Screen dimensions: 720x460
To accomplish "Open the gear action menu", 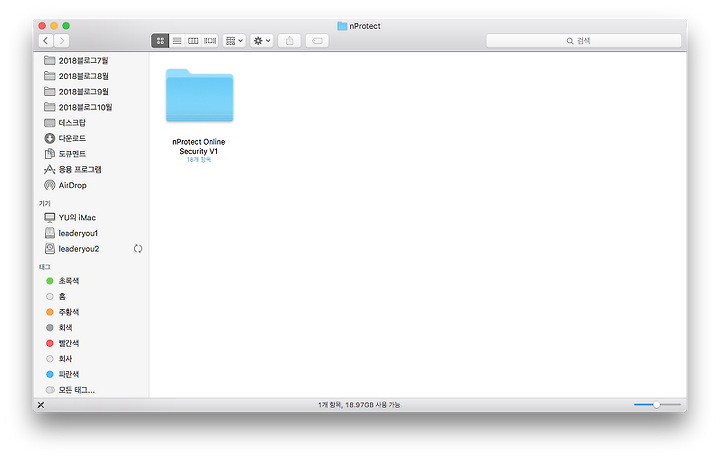I will pyautogui.click(x=262, y=41).
